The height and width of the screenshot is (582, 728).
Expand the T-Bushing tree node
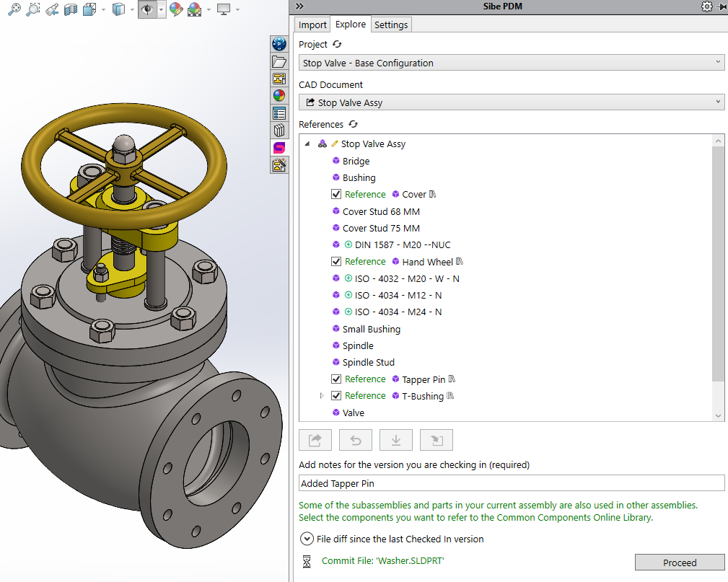322,396
